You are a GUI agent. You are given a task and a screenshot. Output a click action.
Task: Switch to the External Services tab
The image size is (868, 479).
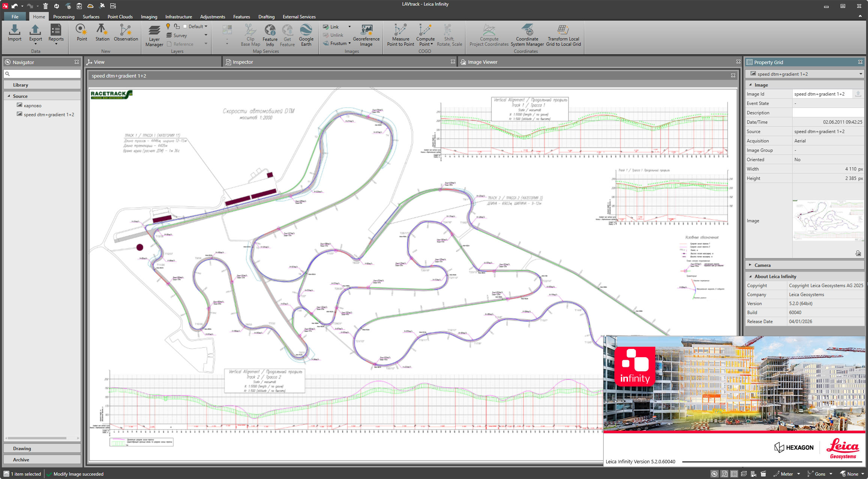tap(299, 16)
